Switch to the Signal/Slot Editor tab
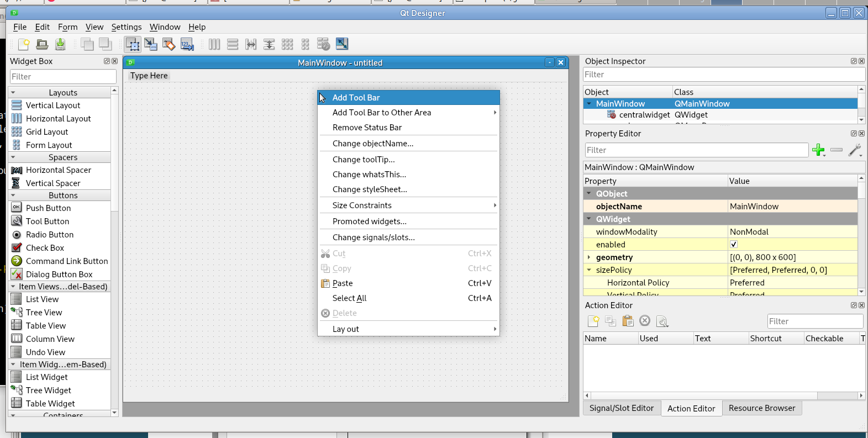The width and height of the screenshot is (868, 438). (x=621, y=408)
